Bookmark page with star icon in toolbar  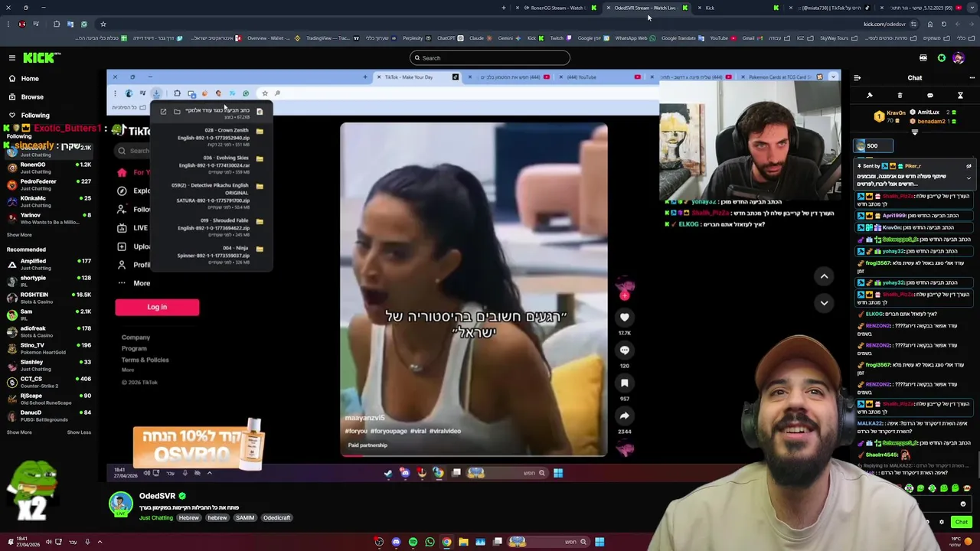103,24
